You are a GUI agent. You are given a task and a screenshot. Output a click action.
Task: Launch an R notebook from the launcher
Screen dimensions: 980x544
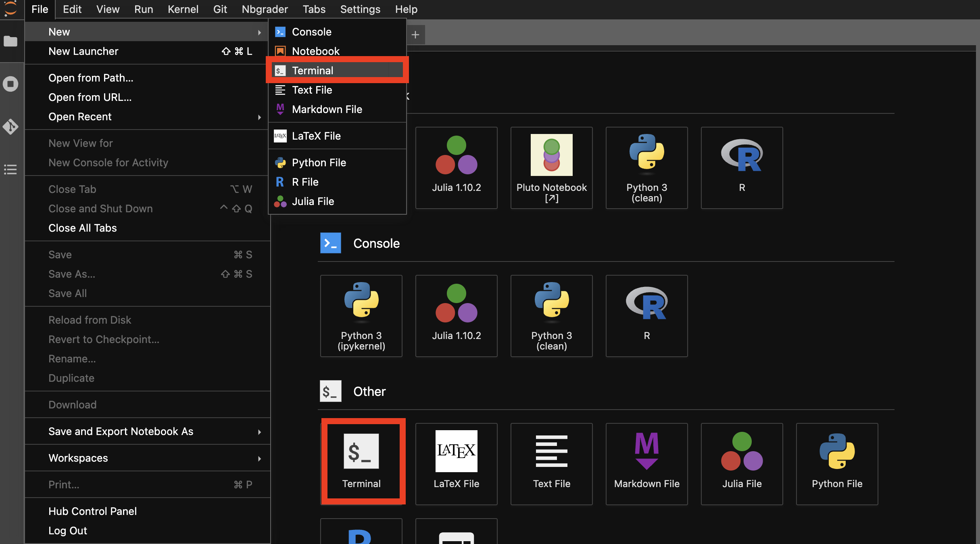(x=741, y=168)
